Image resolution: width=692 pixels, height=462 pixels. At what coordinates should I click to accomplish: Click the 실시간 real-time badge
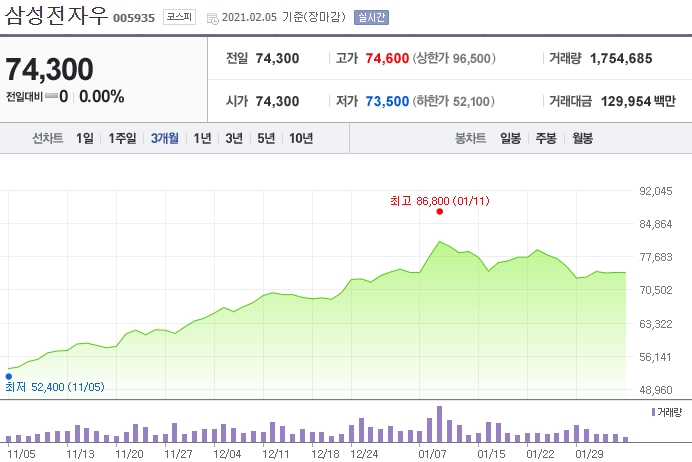(x=371, y=17)
